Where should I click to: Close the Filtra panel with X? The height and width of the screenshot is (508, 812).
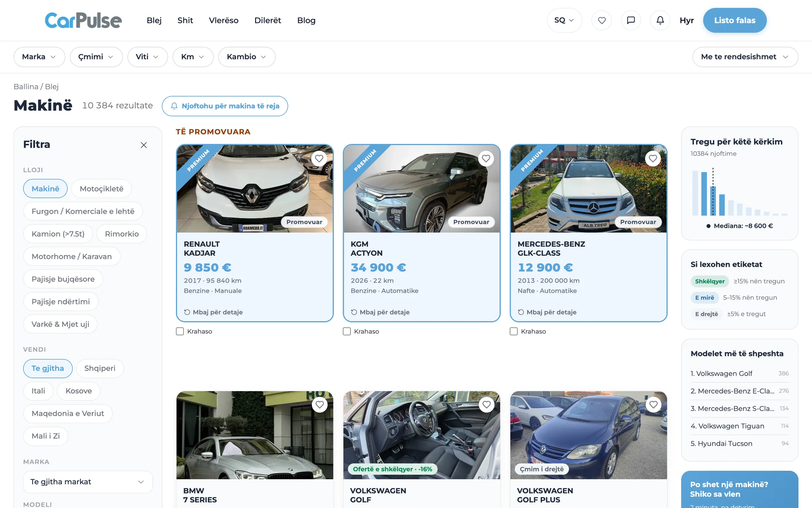[144, 145]
